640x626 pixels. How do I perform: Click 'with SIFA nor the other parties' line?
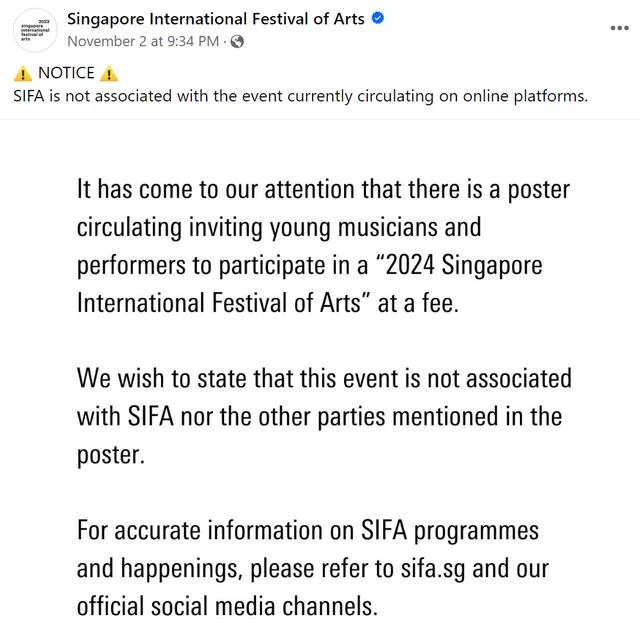pos(320,417)
